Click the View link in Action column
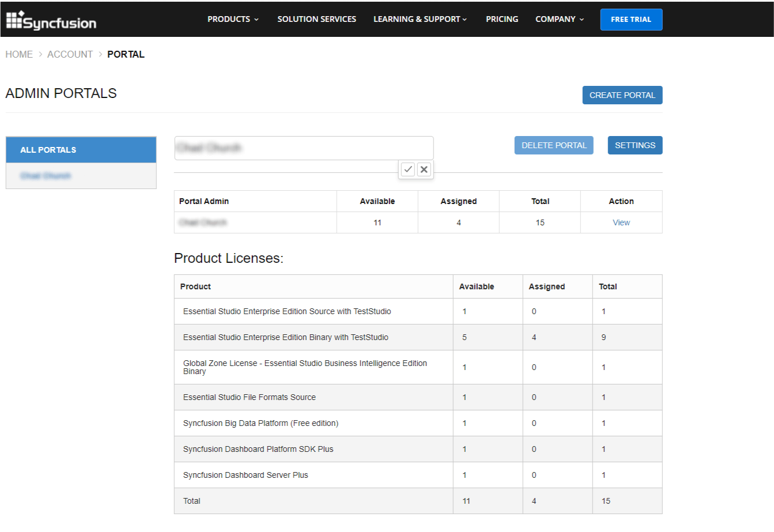The height and width of the screenshot is (532, 774). click(x=621, y=222)
